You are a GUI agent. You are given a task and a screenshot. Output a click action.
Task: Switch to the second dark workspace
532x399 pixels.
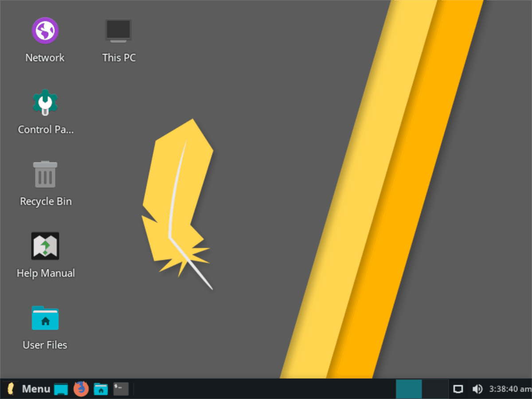point(435,389)
